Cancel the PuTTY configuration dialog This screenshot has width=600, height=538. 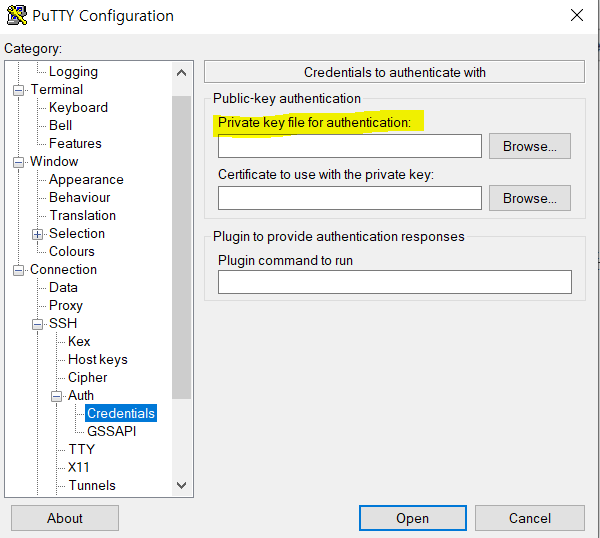tap(530, 518)
